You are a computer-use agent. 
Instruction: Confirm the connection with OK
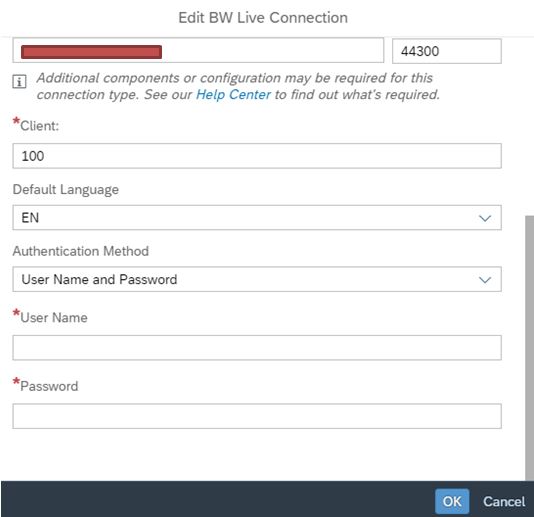tap(452, 501)
